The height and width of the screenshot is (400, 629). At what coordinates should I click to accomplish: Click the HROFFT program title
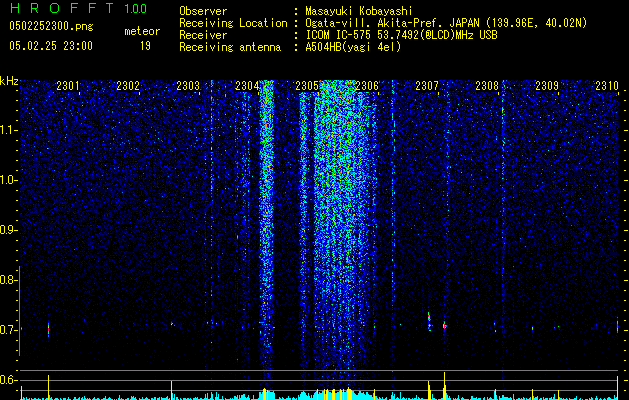[62, 8]
